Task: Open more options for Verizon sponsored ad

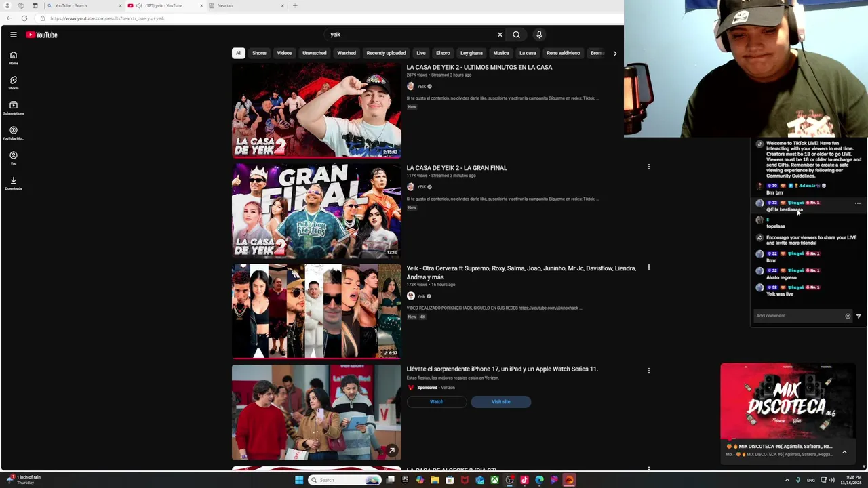Action: (x=648, y=371)
